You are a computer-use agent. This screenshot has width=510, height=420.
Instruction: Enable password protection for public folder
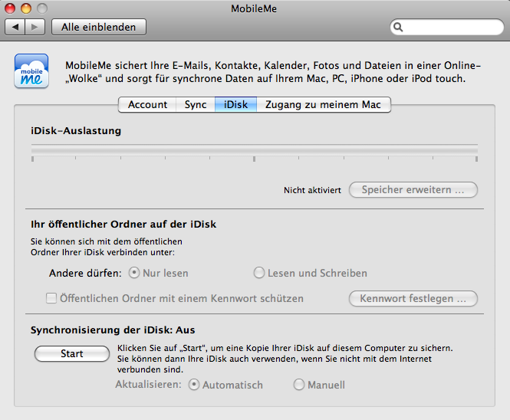coord(51,298)
